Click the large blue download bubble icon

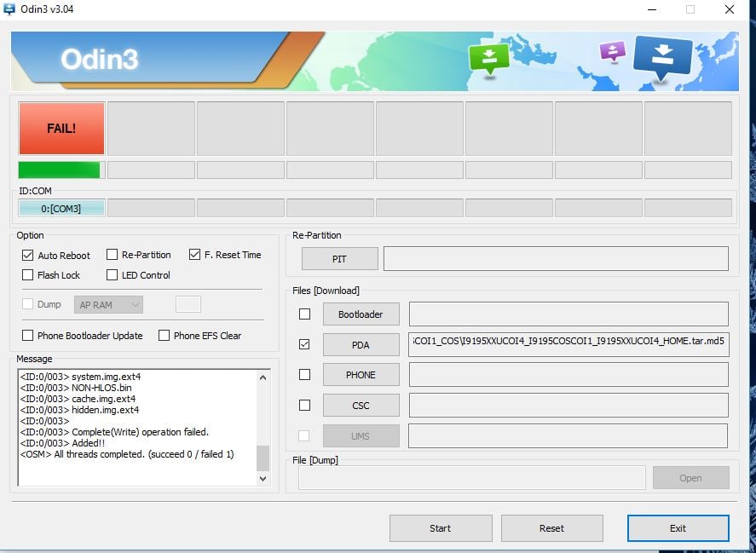[662, 57]
